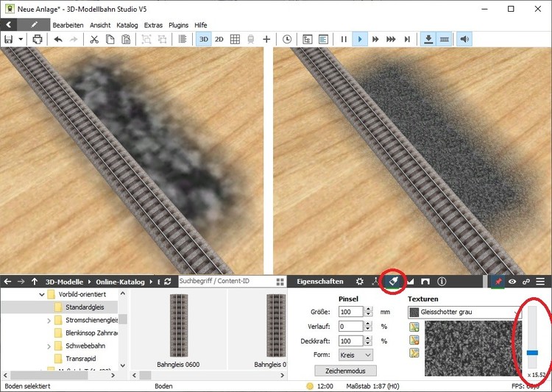Click the Suchbegriff / Content-ID search field
The width and height of the screenshot is (552, 392).
(225, 282)
